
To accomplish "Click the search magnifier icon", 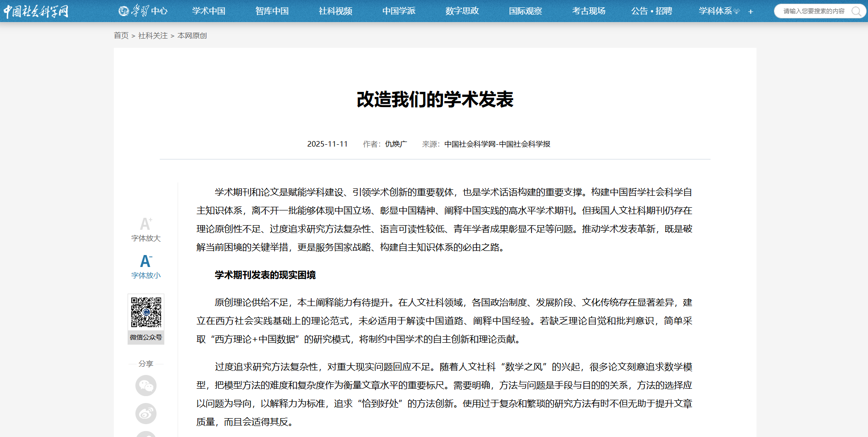I will click(x=856, y=11).
